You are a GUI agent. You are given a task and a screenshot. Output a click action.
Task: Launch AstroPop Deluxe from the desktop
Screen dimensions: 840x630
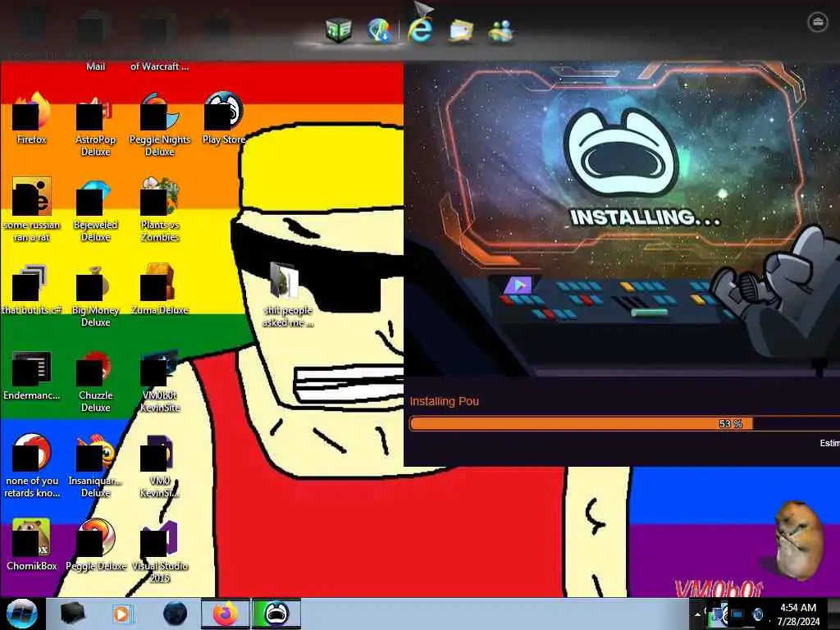click(95, 125)
